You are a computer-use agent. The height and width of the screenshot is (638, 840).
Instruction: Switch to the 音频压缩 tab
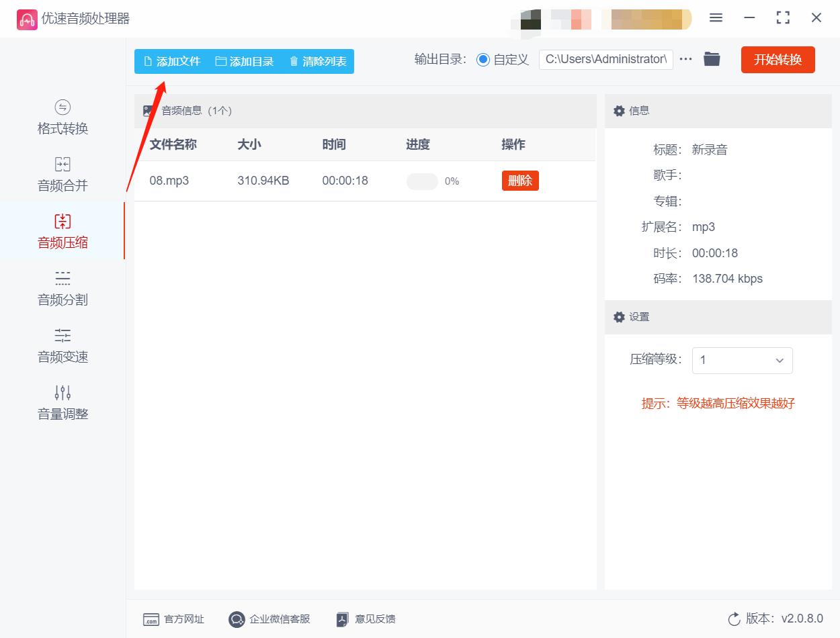[62, 231]
